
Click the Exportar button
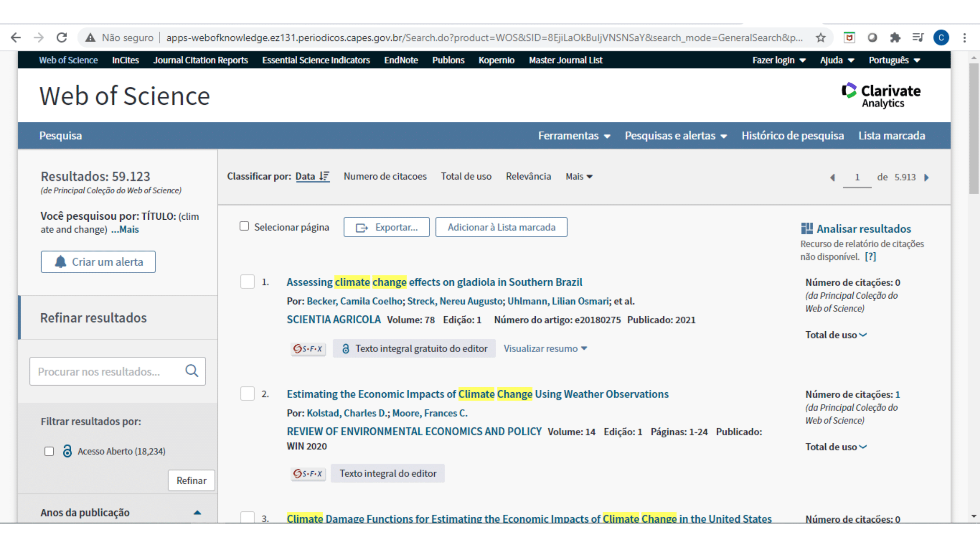387,227
